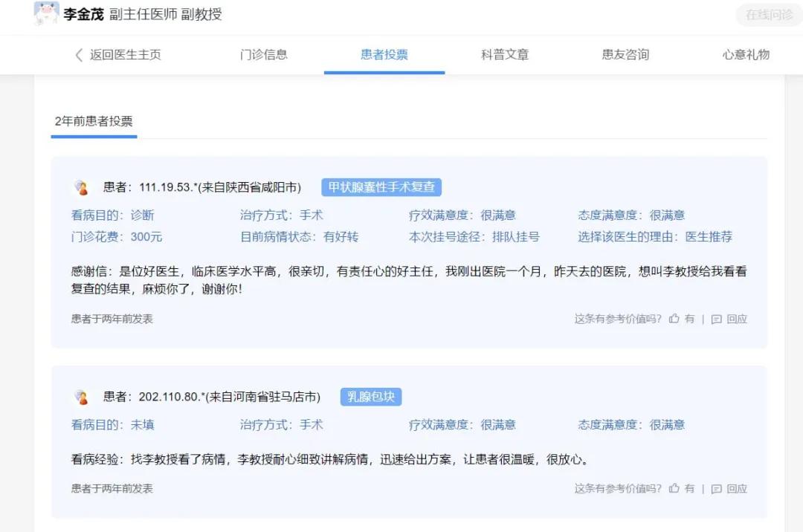The width and height of the screenshot is (803, 532).
Task: Click the 返回医生主页 link
Action: tap(125, 54)
